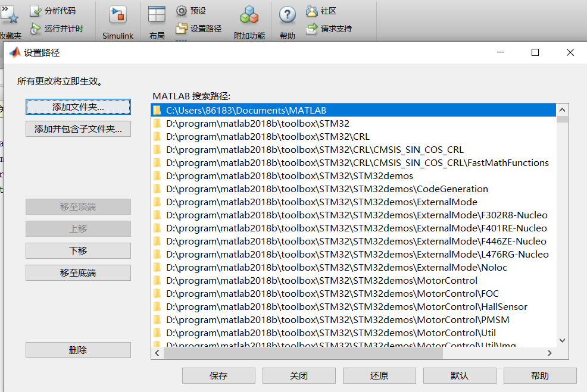This screenshot has width=587, height=392.
Task: Click the 添加文件夹 button
Action: [x=77, y=106]
